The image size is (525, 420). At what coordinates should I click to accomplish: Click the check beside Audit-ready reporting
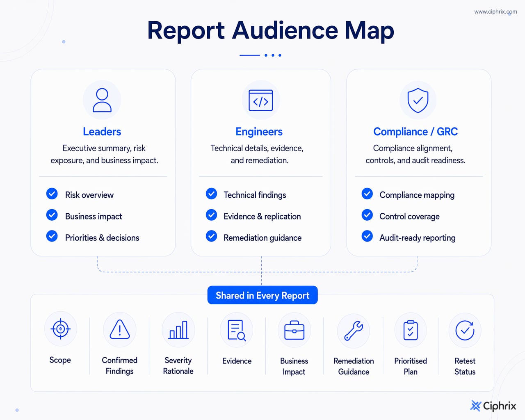click(367, 236)
